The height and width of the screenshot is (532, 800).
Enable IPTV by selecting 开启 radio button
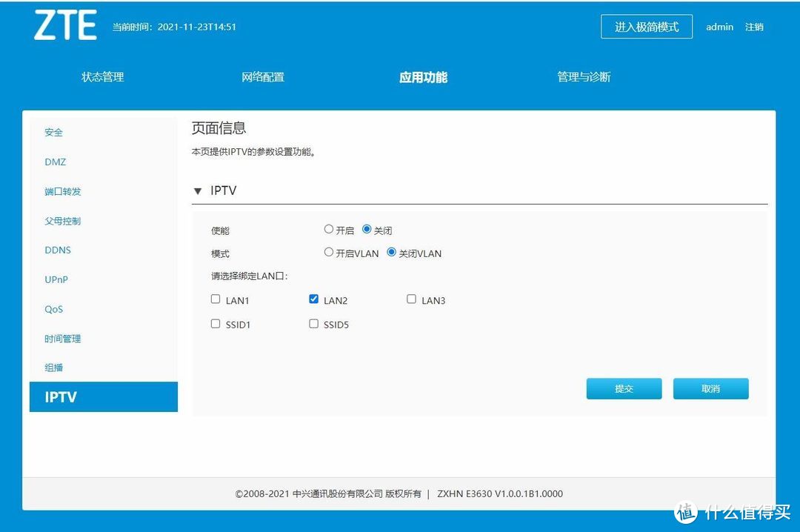tap(329, 229)
